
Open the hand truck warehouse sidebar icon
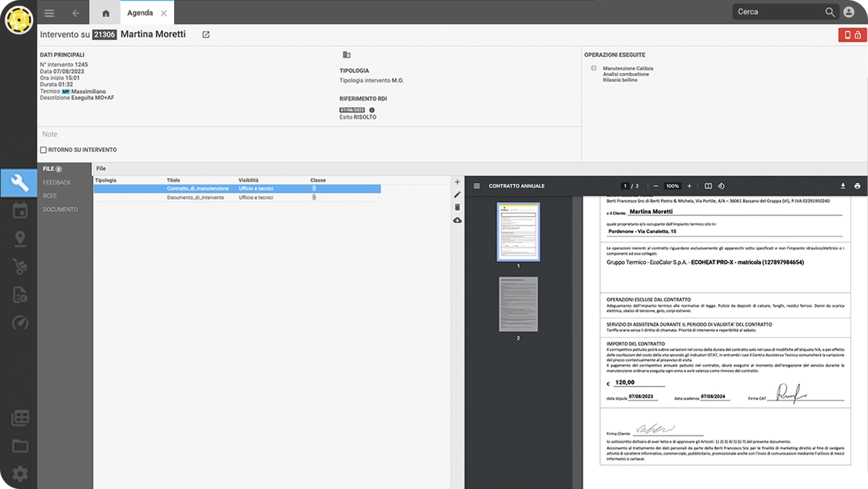point(20,267)
